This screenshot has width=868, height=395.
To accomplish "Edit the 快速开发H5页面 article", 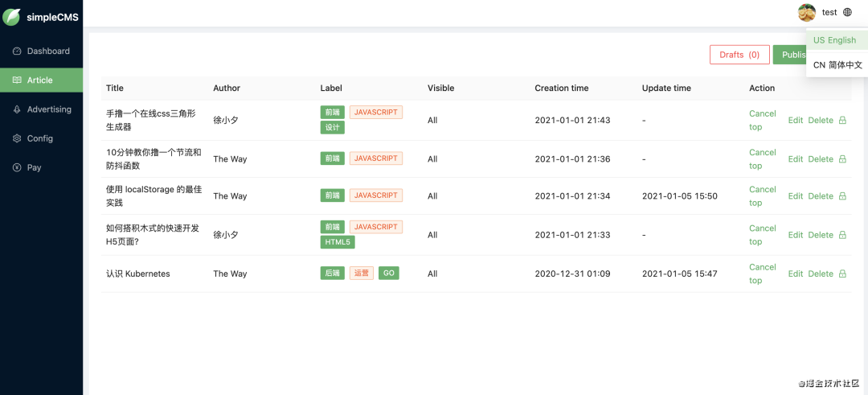I will pos(796,235).
